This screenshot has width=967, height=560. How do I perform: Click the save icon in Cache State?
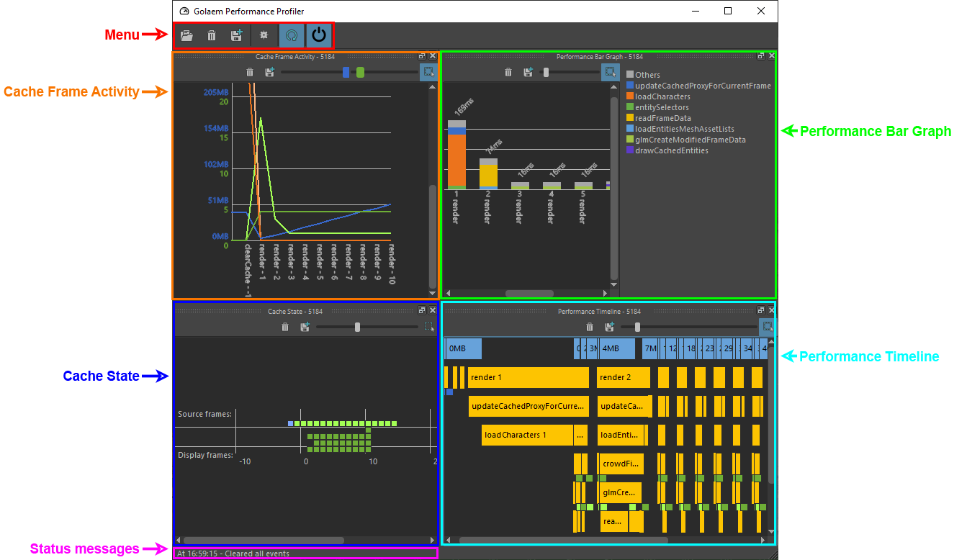click(305, 327)
